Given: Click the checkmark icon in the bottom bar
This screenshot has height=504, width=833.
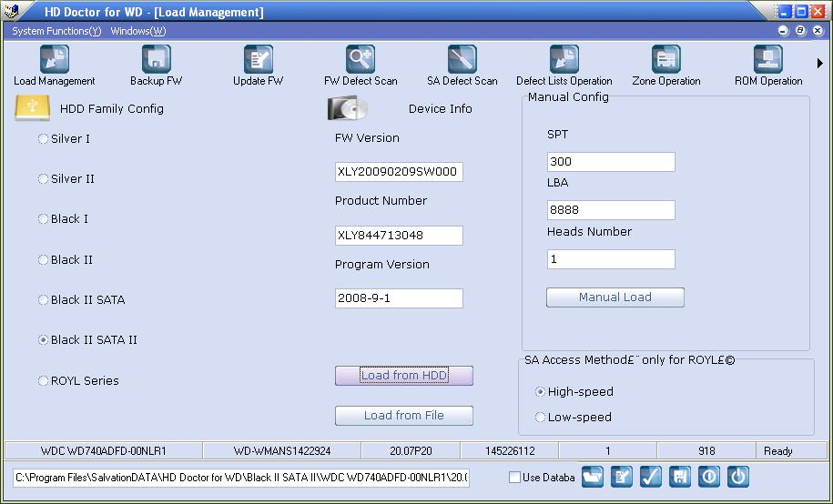Looking at the screenshot, I should 651,477.
